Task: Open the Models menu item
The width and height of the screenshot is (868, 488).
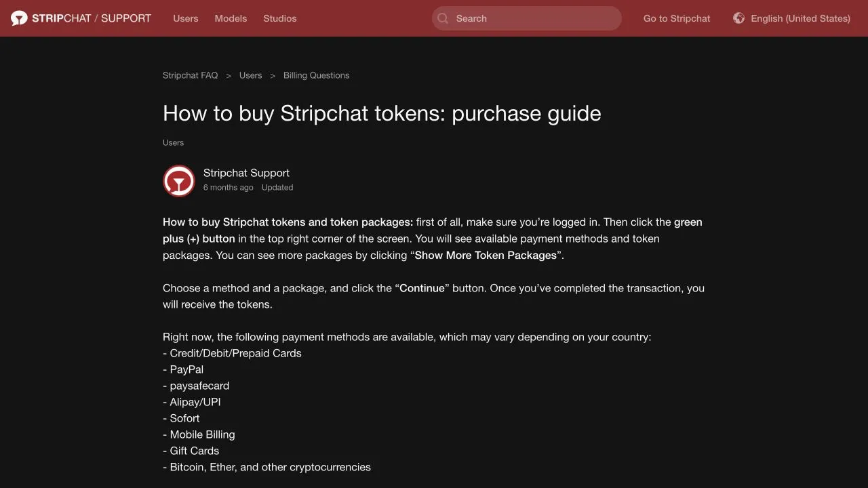Action: pos(231,18)
